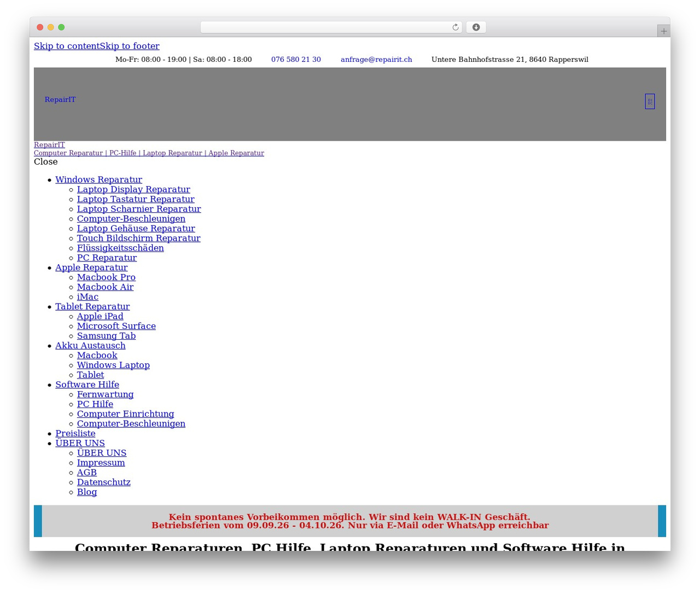
Task: View the Preisliste page
Action: tap(75, 434)
